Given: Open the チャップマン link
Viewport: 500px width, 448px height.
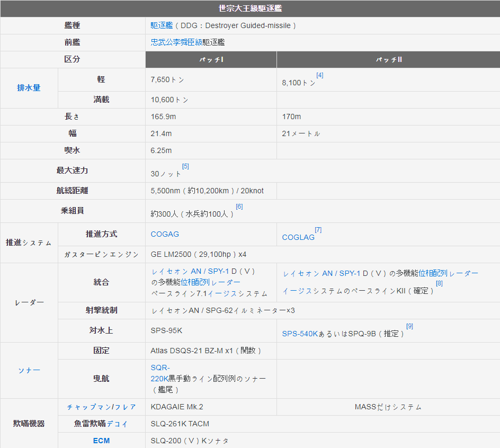Looking at the screenshot, I should tap(88, 407).
